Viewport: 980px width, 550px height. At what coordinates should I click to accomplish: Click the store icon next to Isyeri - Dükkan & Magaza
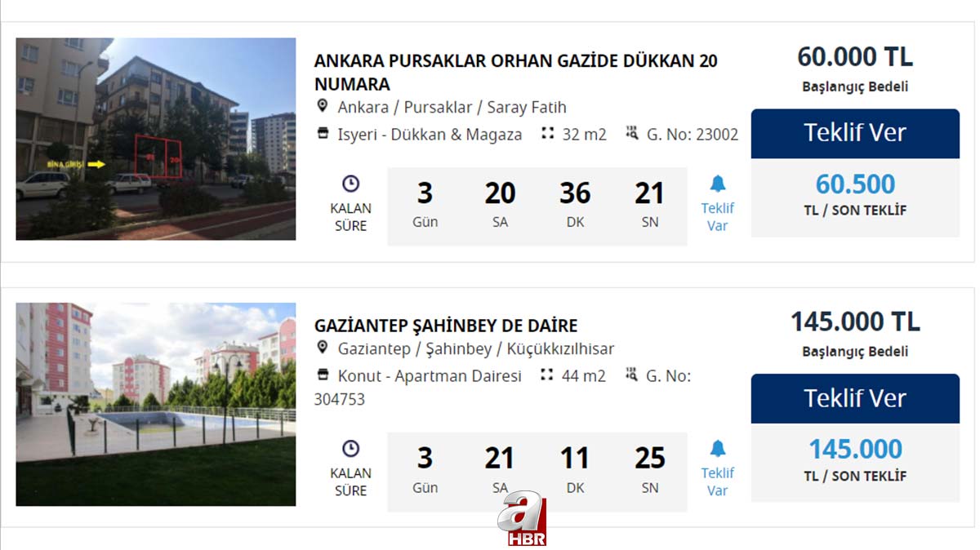click(x=323, y=134)
